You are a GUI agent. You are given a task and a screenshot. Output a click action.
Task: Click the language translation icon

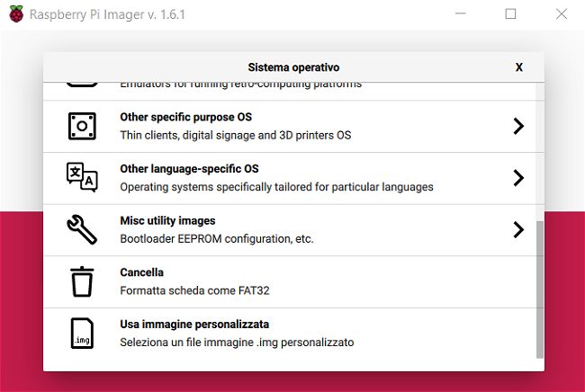[82, 178]
